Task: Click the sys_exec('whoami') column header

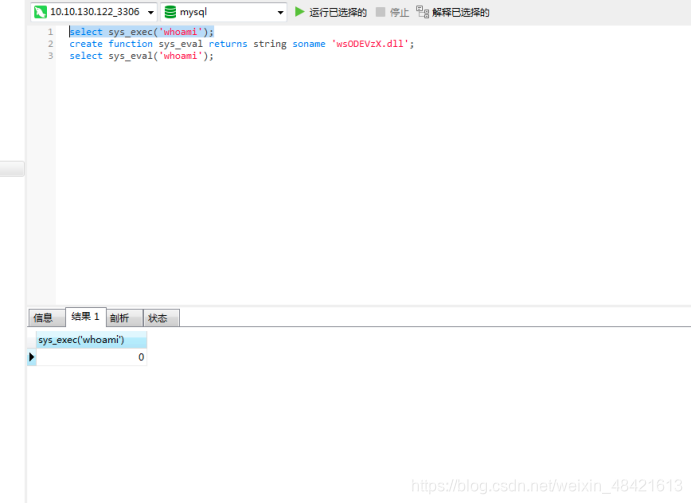Action: [91, 340]
